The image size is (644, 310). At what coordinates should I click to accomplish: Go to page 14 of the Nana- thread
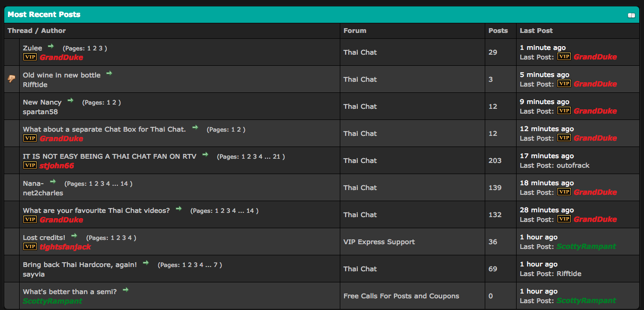(x=123, y=184)
